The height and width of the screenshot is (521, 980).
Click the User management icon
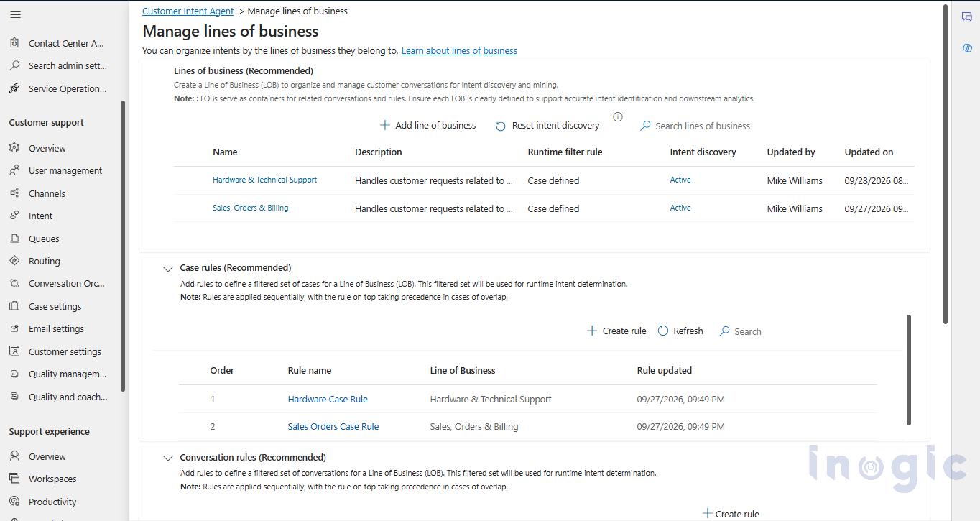[x=14, y=170]
